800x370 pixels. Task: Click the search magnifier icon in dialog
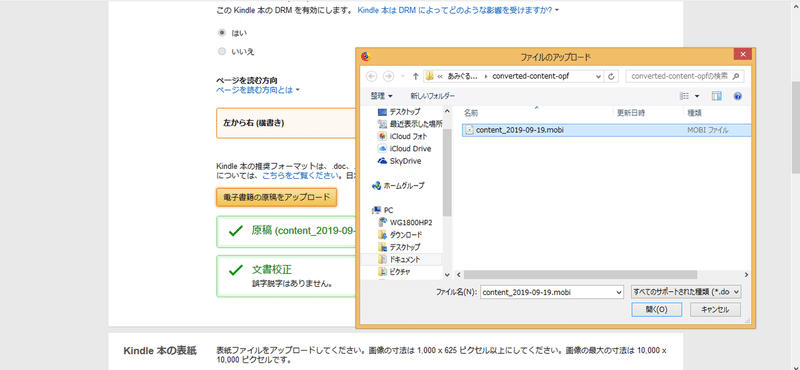point(735,77)
